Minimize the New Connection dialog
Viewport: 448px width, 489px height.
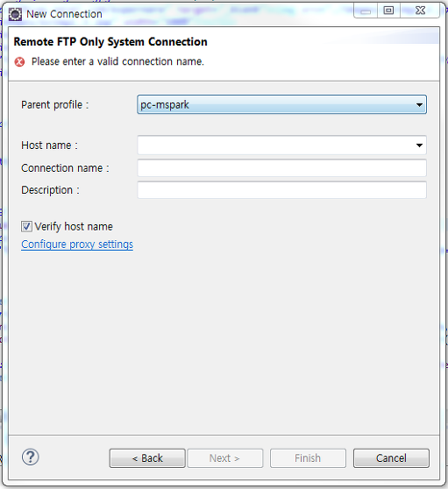click(x=366, y=11)
